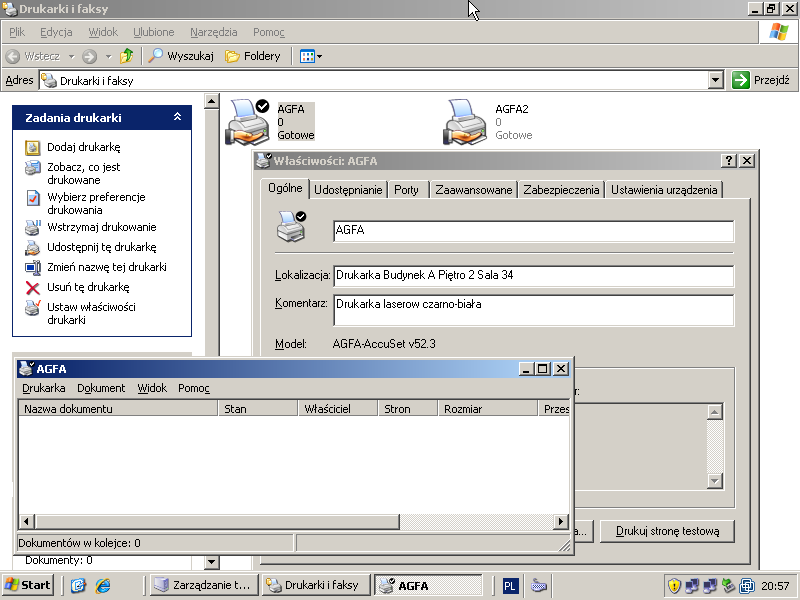Sort by Nazwa dokumentu column header
The image size is (800, 600).
click(118, 409)
